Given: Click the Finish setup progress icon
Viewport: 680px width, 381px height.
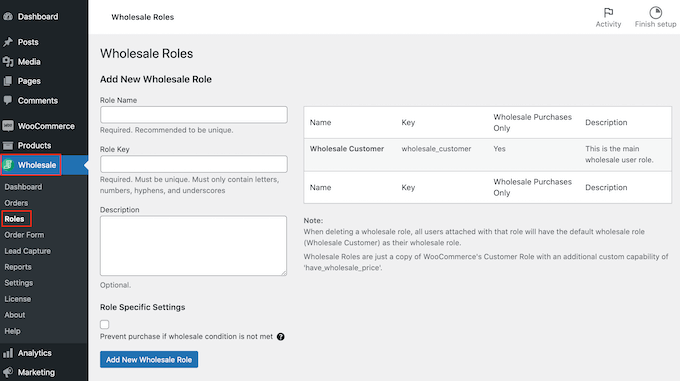Looking at the screenshot, I should pyautogui.click(x=655, y=12).
